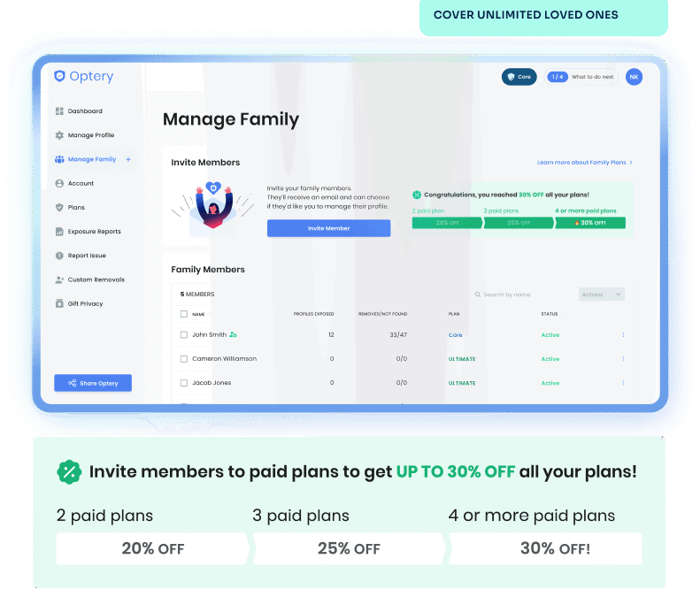
Task: Go to Manage Profile in sidebar
Action: click(x=91, y=135)
